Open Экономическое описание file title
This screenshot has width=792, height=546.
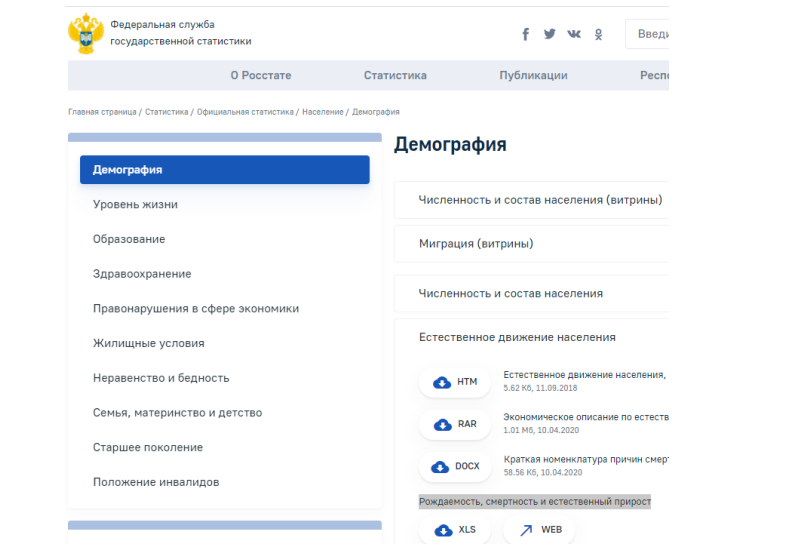[586, 417]
